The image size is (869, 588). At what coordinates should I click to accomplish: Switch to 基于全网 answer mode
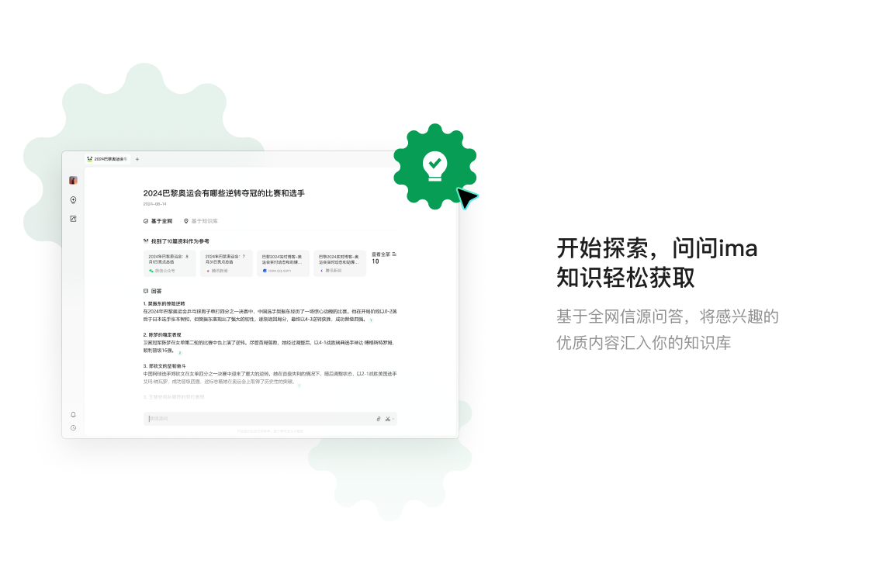click(158, 221)
